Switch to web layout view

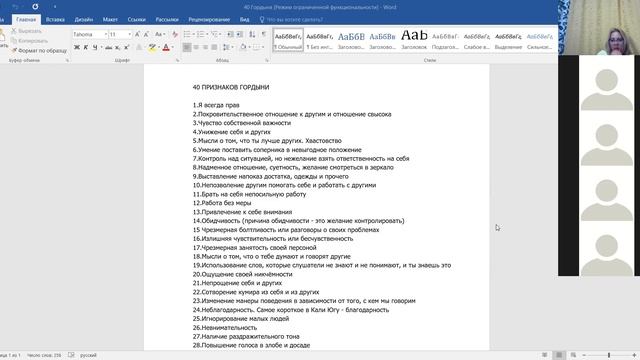click(573, 355)
